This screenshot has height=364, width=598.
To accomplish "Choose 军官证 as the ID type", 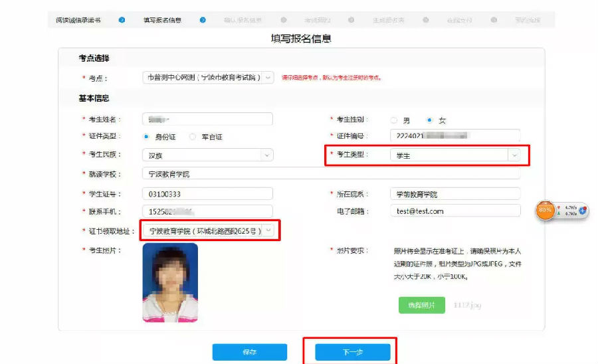I will coord(193,137).
